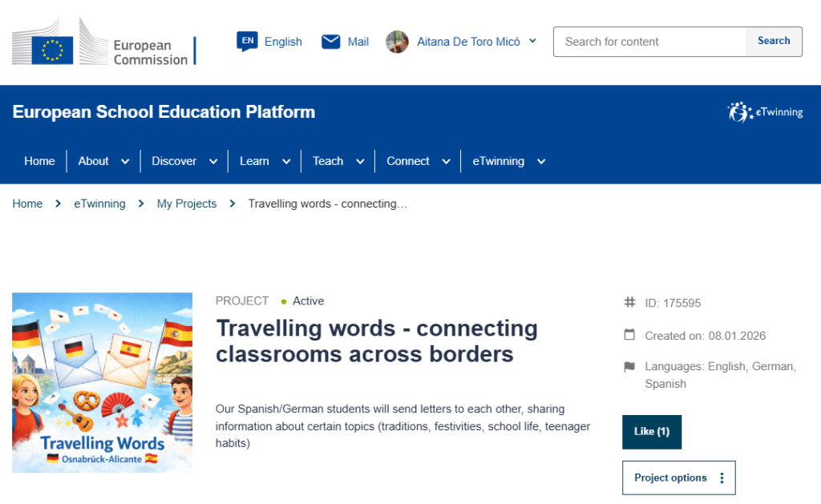The image size is (821, 504).
Task: Click the EN language speech bubble icon
Action: click(x=247, y=42)
